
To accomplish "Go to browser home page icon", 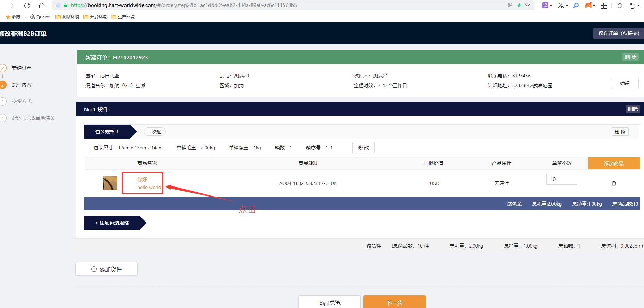I will [42, 6].
